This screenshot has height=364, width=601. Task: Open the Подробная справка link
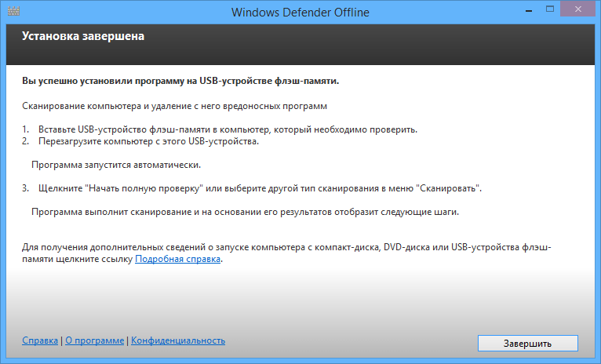tap(178, 259)
